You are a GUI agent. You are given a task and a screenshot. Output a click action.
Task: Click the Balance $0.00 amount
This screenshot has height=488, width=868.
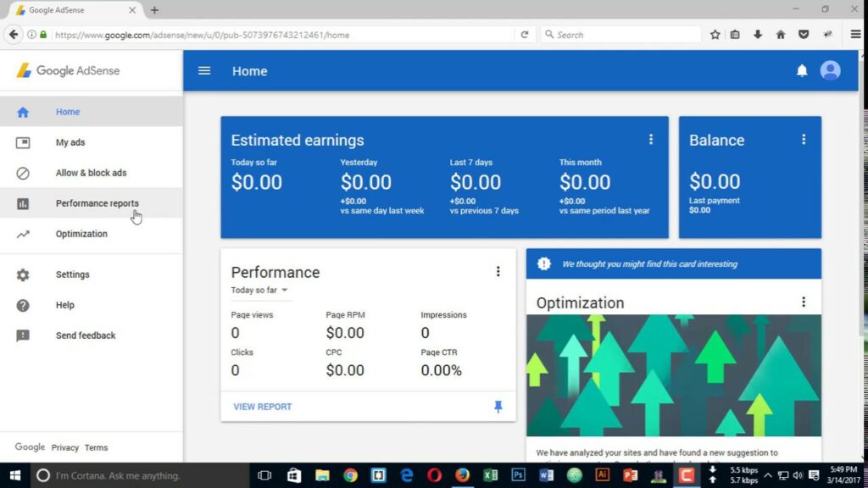pos(714,181)
